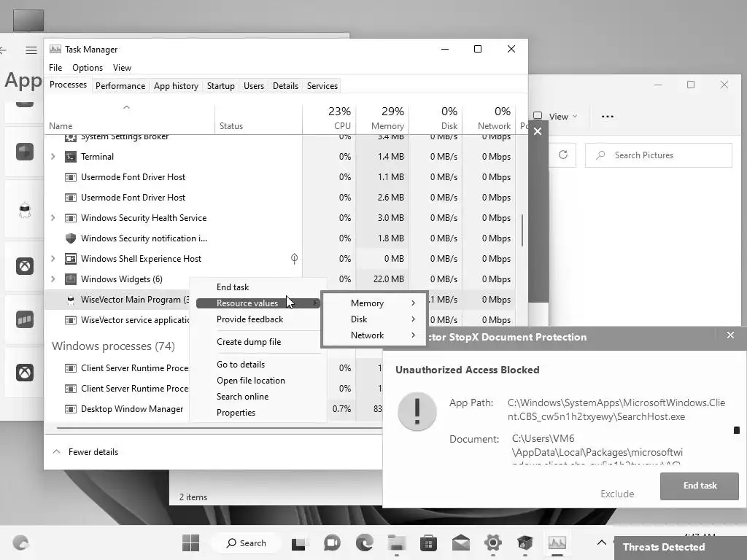Image resolution: width=747 pixels, height=560 pixels.
Task: Open the WiseVector box icon in taskbar
Action: point(525,542)
